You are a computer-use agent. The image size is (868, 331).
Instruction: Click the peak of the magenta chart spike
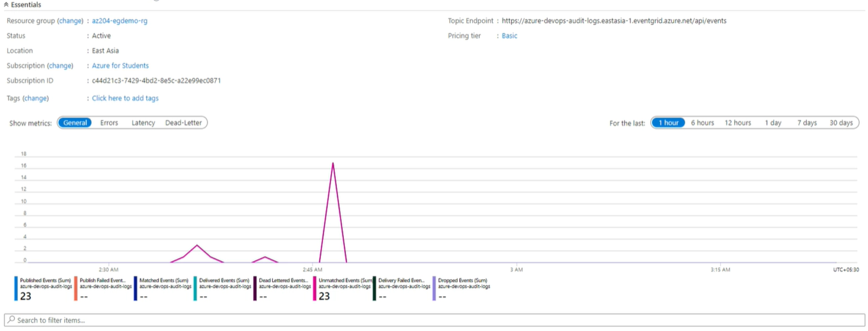point(333,163)
